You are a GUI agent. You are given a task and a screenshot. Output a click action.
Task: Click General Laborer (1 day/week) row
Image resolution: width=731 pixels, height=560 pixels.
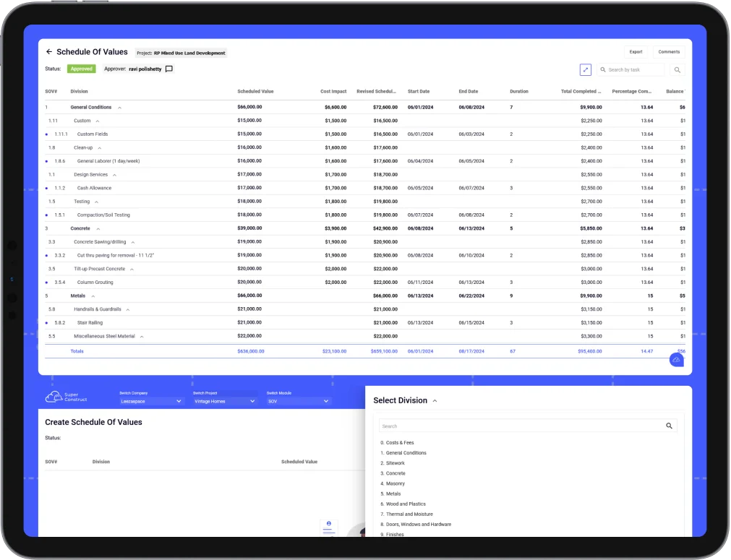point(365,161)
